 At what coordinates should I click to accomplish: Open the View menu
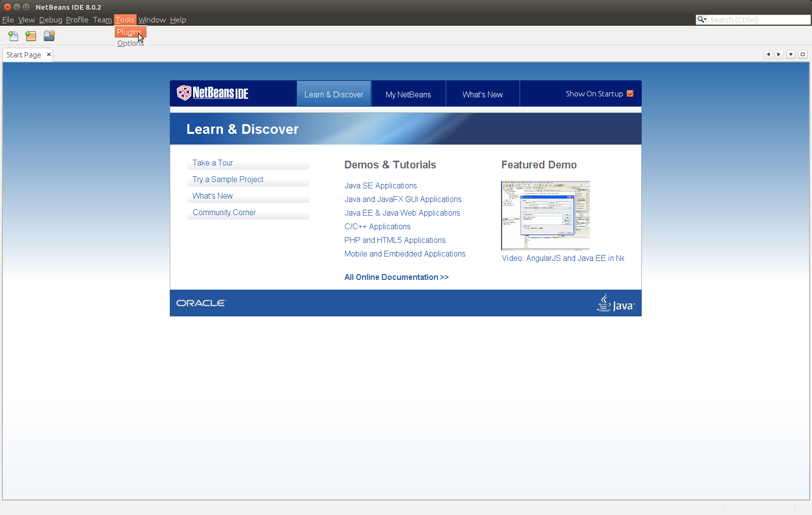[x=26, y=20]
